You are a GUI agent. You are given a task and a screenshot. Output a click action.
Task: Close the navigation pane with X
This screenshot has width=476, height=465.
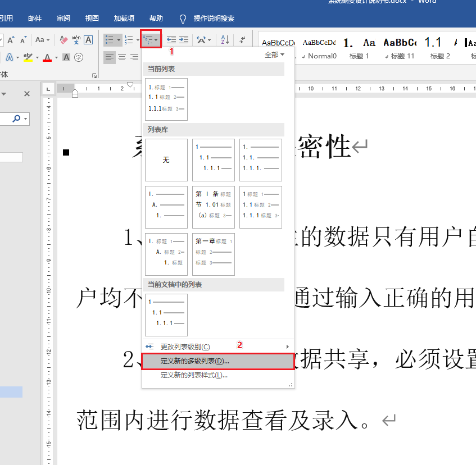pyautogui.click(x=27, y=94)
